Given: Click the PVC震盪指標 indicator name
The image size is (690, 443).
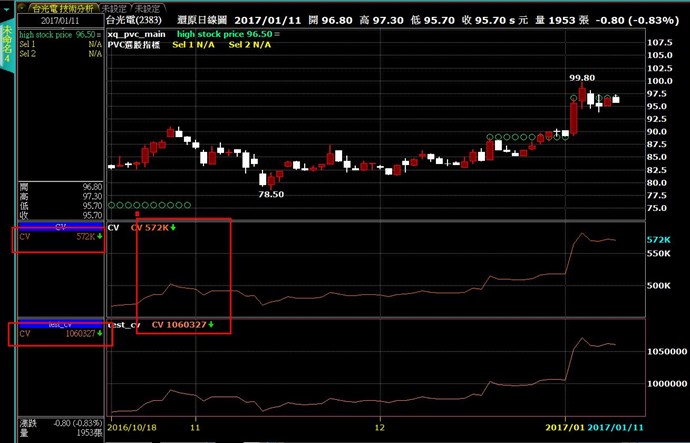Looking at the screenshot, I should (138, 45).
